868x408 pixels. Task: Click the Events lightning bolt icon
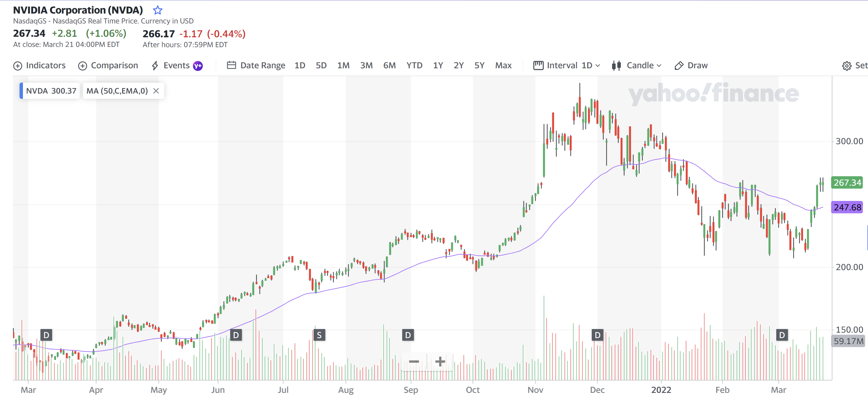pos(155,66)
